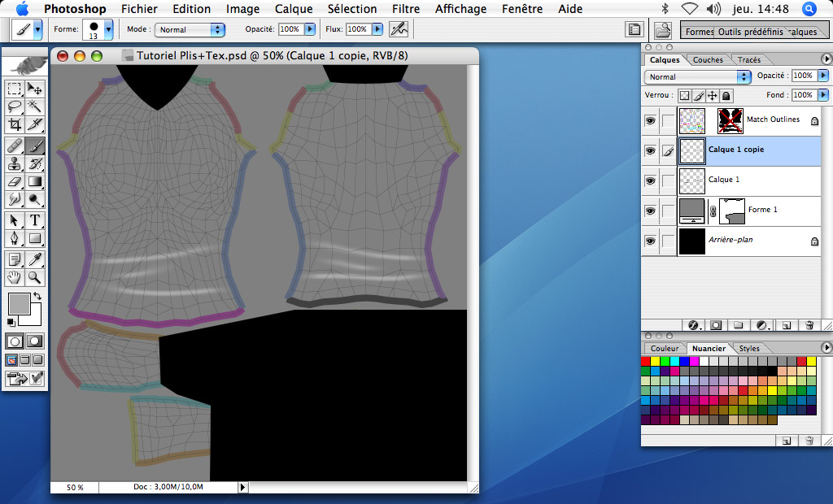Viewport: 833px width, 504px height.
Task: Open layer Fond fill arrow
Action: coord(823,95)
